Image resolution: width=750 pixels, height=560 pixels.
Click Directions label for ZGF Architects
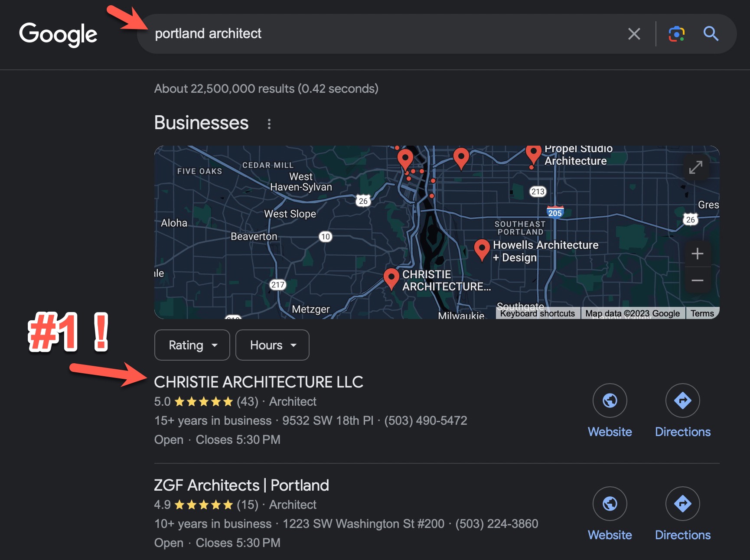tap(683, 535)
